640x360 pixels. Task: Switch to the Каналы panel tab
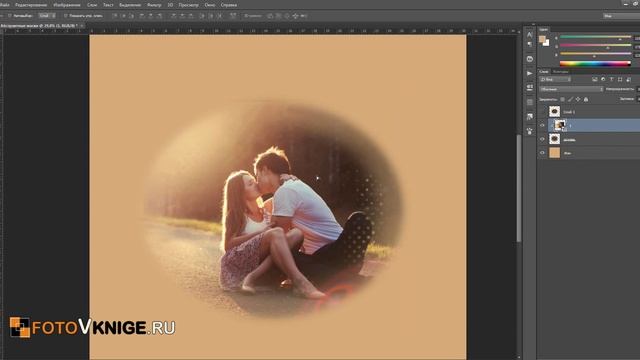560,71
